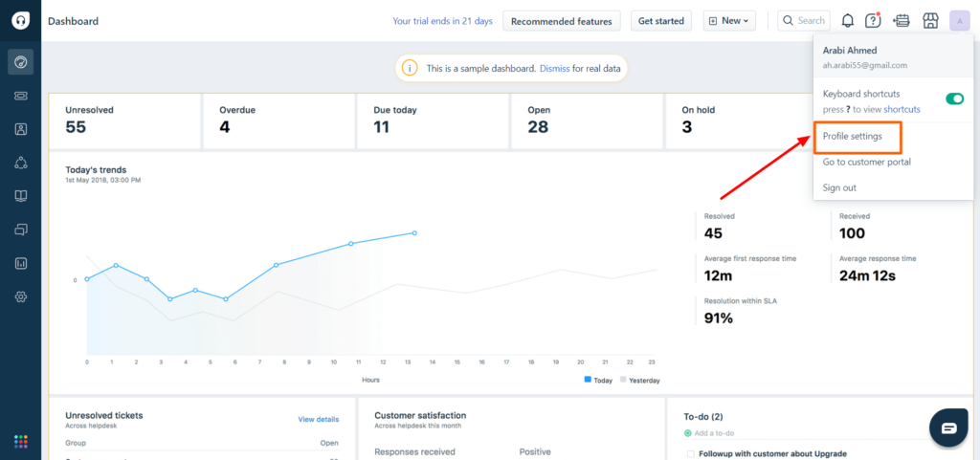Click the Arabi Ahmed name in menu

[x=848, y=51]
